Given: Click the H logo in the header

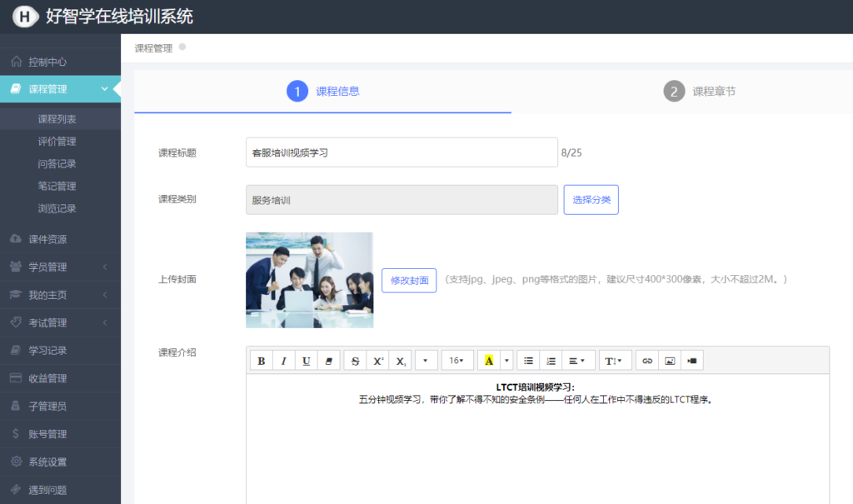Looking at the screenshot, I should (25, 17).
